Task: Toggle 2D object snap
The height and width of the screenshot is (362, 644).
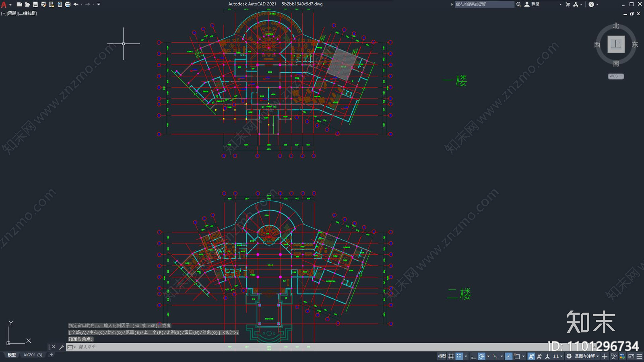Action: [x=517, y=356]
